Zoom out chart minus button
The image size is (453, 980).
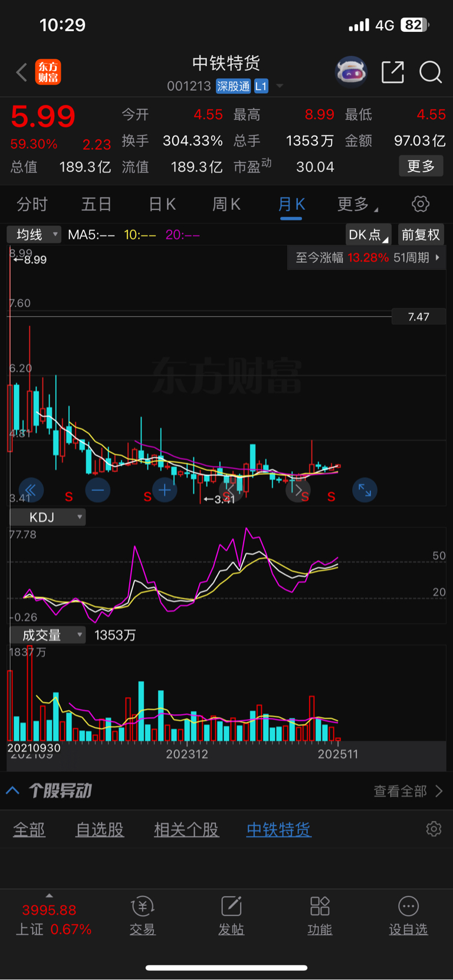pyautogui.click(x=98, y=490)
